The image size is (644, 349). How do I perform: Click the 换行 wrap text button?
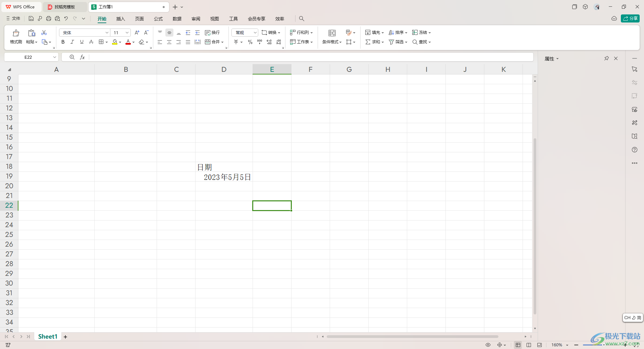point(212,33)
